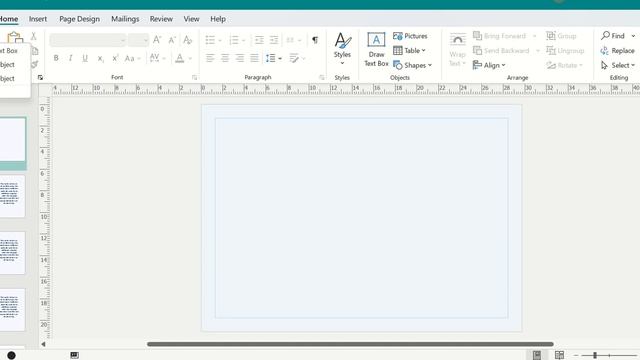Clear all formatting icon
The image size is (640, 360).
(187, 40)
